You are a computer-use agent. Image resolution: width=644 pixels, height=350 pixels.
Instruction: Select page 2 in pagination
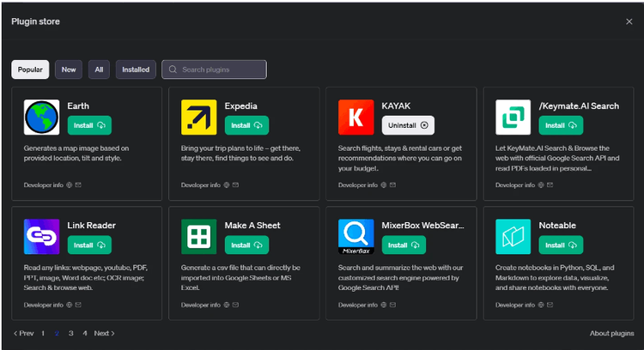[57, 333]
